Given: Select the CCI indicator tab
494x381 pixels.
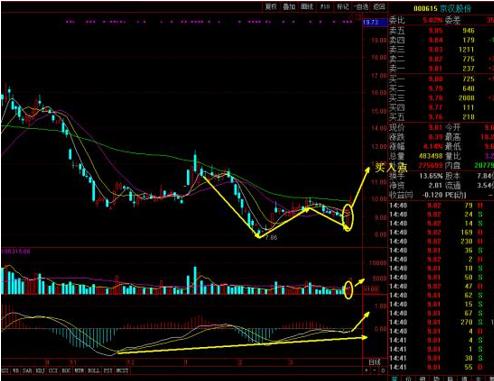Looking at the screenshot, I should (x=53, y=371).
